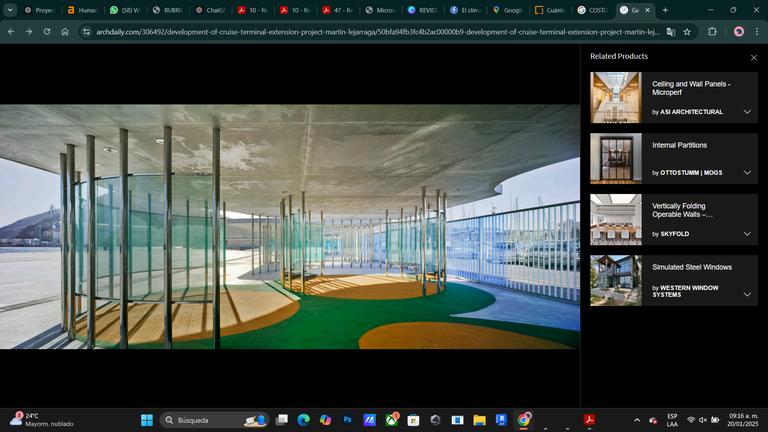Open File Explorer from the taskbar

coord(479,420)
